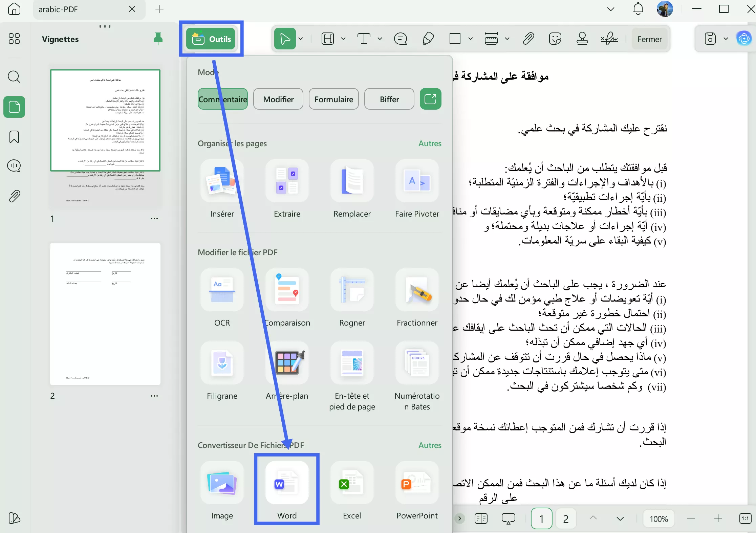Click the Fermer button
This screenshot has width=756, height=533.
click(x=649, y=38)
